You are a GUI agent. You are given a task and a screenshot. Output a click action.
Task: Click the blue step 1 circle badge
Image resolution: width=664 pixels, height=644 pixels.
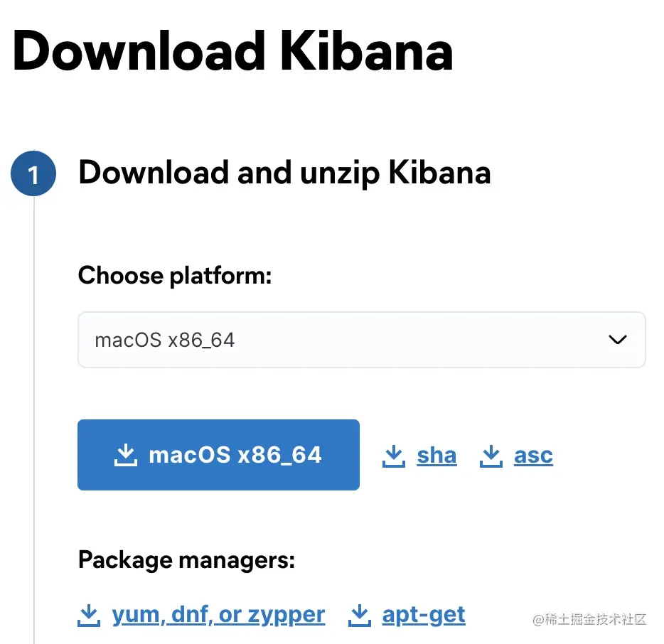[x=33, y=174]
